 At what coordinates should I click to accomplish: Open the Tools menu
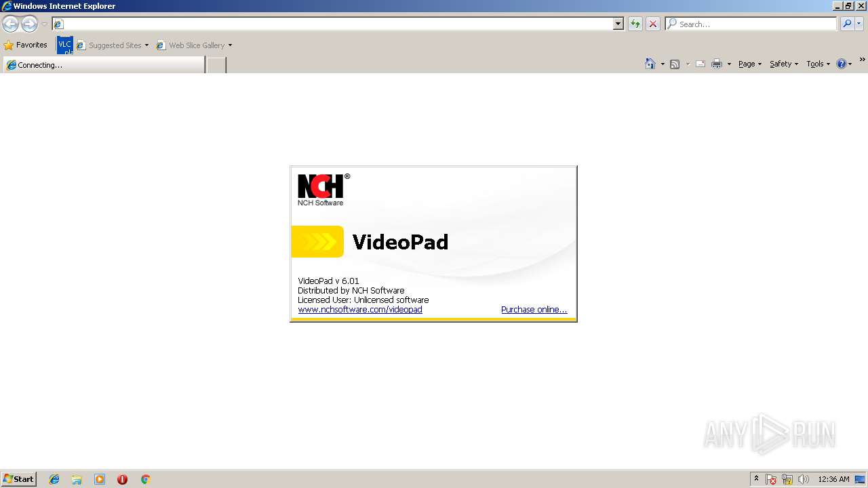tap(818, 64)
